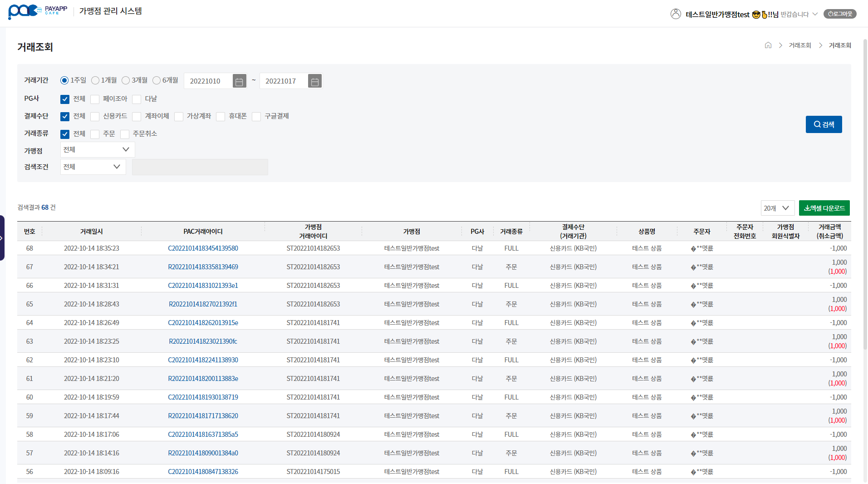
Task: Click the 가맹점 회원식별자 column header
Action: [785, 232]
